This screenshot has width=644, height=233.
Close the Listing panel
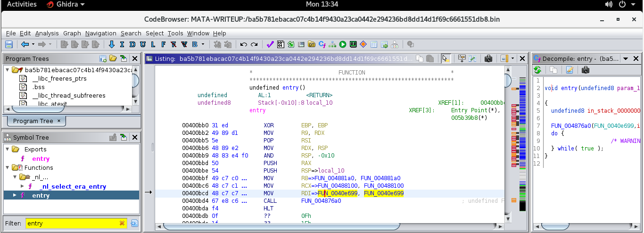coord(522,58)
